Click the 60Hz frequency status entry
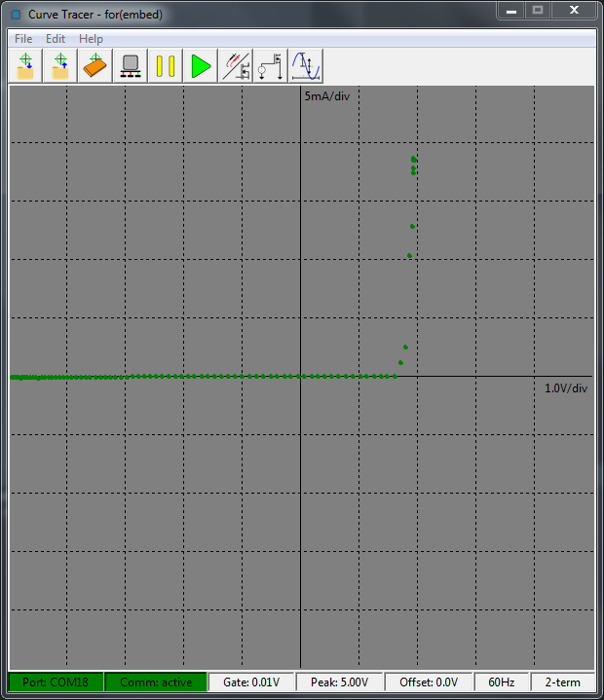This screenshot has height=700, width=604. 502,682
